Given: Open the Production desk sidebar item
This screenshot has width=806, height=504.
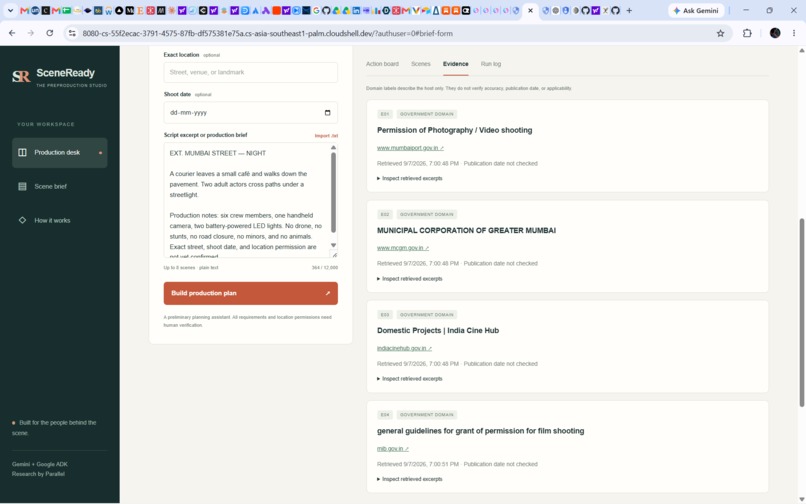Looking at the screenshot, I should click(60, 153).
